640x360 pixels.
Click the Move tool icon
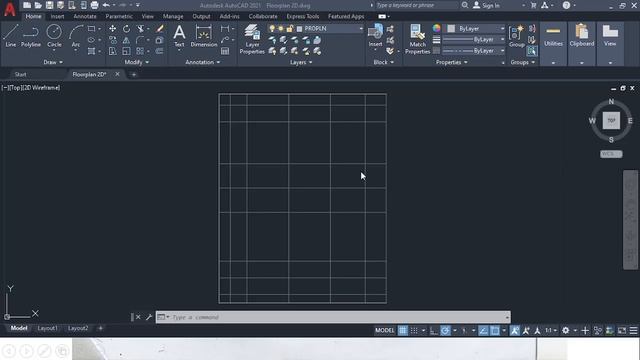tap(112, 29)
